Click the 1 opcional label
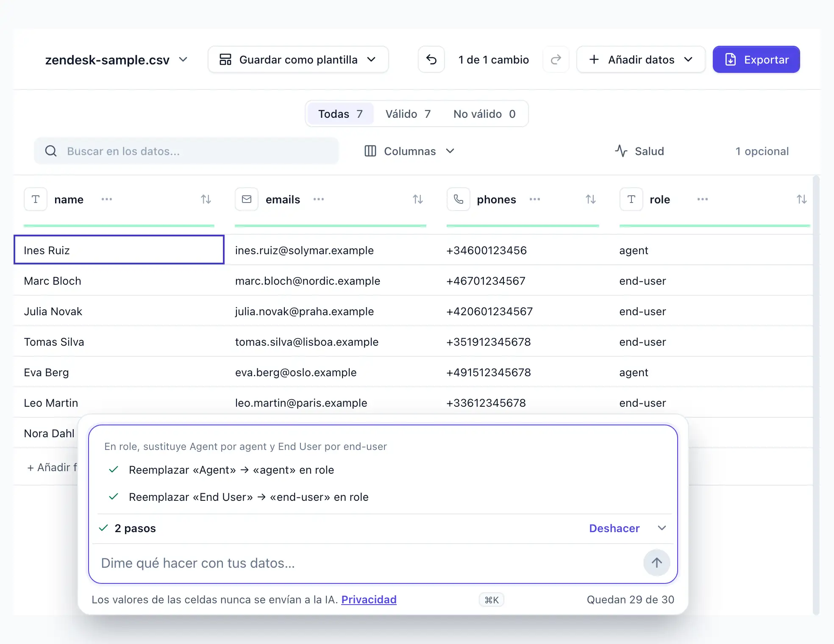834x644 pixels. (762, 151)
